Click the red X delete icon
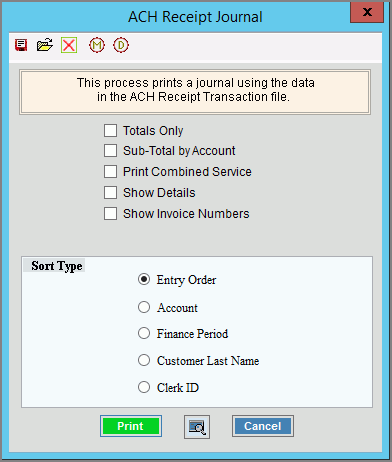The width and height of the screenshot is (392, 462). (x=69, y=45)
